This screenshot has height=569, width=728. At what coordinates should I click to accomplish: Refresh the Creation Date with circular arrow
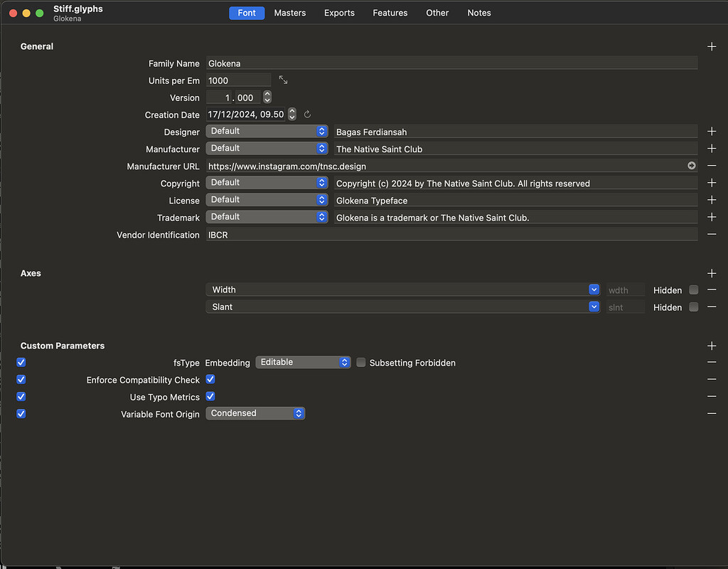coord(307,115)
